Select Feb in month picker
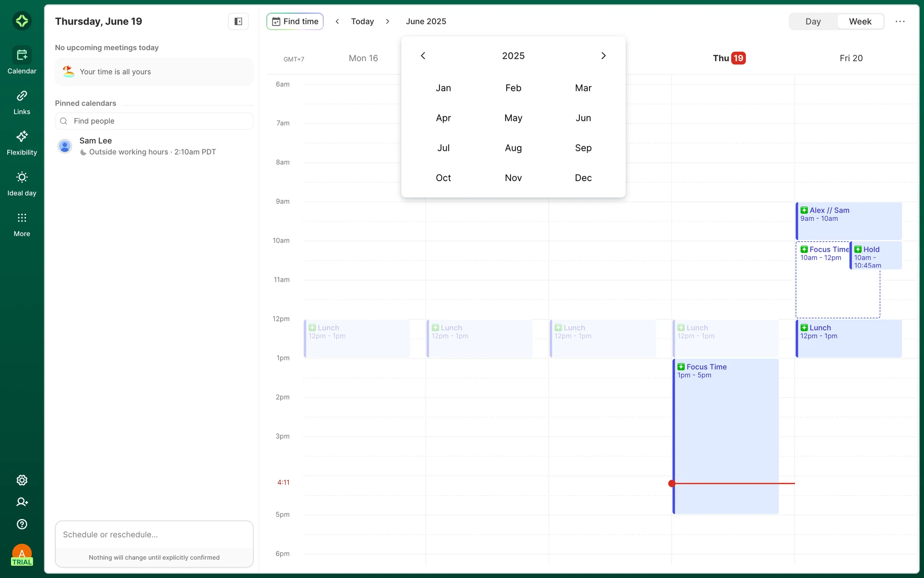The image size is (924, 578). point(513,88)
